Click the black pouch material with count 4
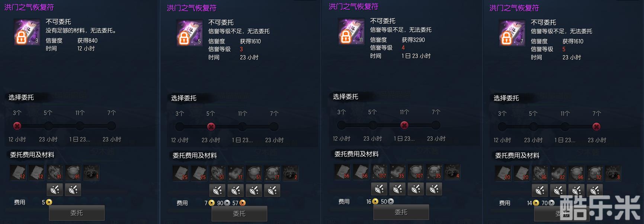The width and height of the screenshot is (644, 224). (x=452, y=171)
